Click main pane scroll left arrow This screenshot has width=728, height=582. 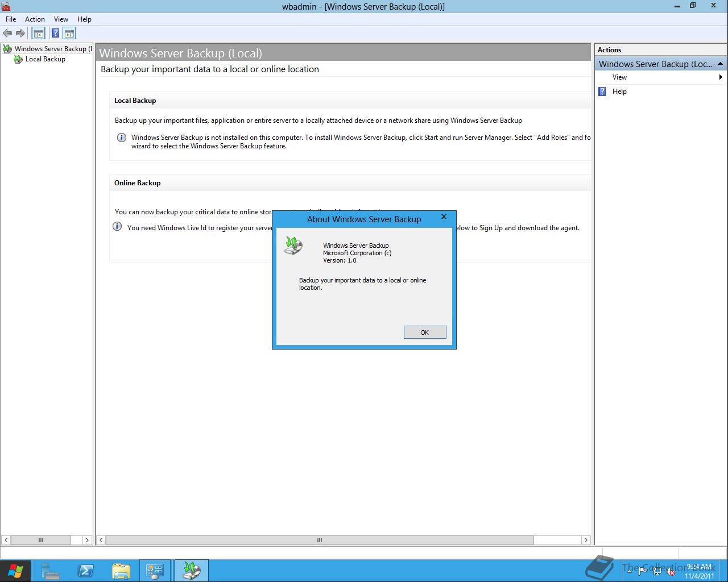[101, 540]
